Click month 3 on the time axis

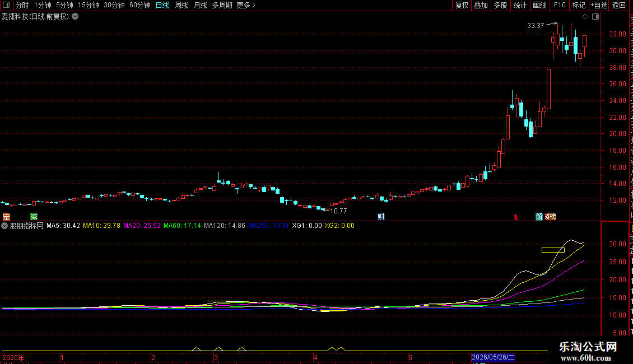point(216,357)
